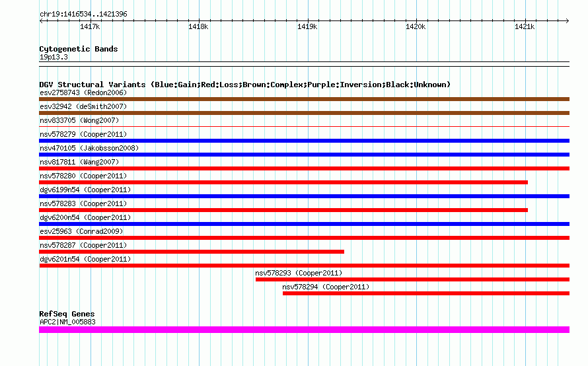Click the Cytogenetic Bands track title
Image resolution: width=588 pixels, height=366 pixels.
tap(79, 49)
